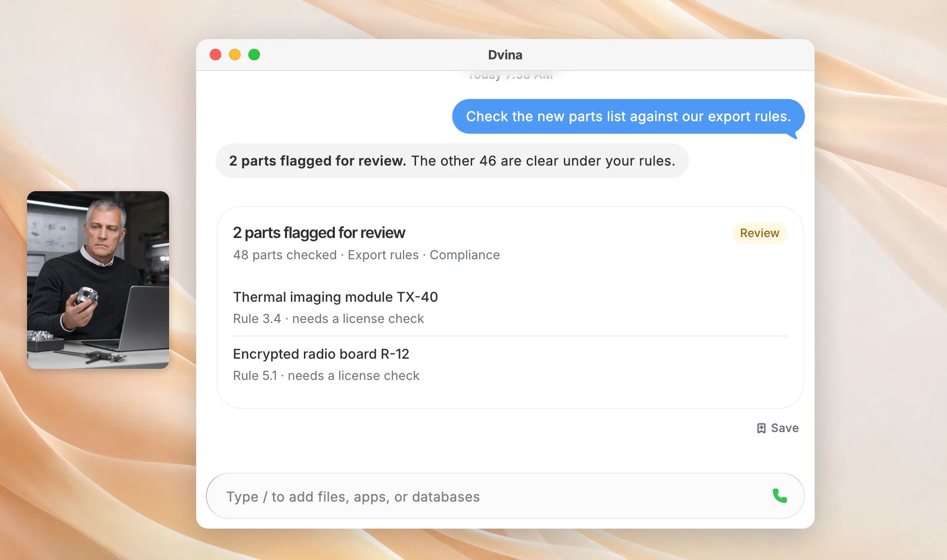Open the floating video thumbnail of the man
This screenshot has height=560, width=947.
(98, 280)
